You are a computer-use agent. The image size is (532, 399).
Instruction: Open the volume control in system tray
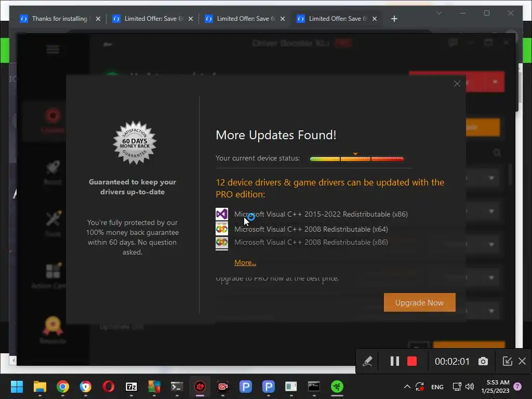click(470, 387)
